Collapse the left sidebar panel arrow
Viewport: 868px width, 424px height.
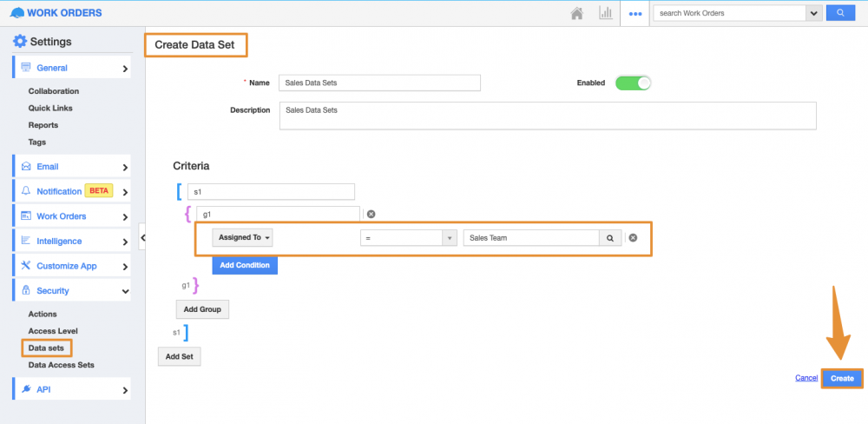click(x=142, y=236)
